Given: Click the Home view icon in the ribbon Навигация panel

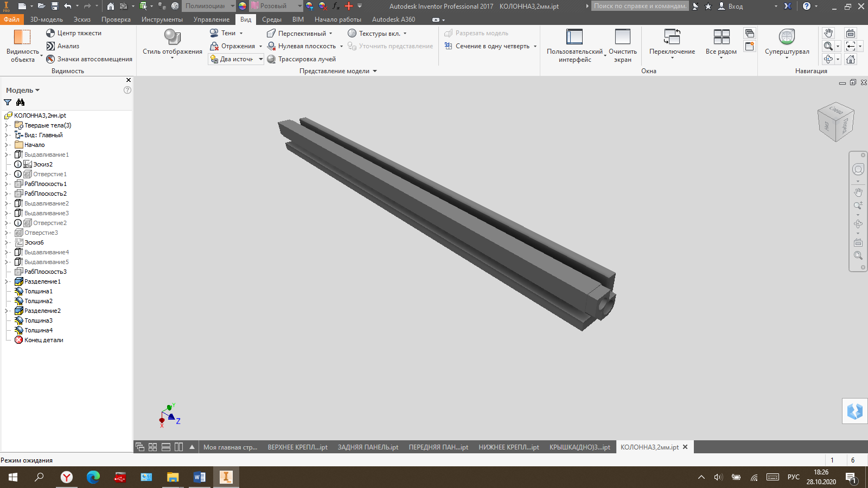Looking at the screenshot, I should pos(851,59).
